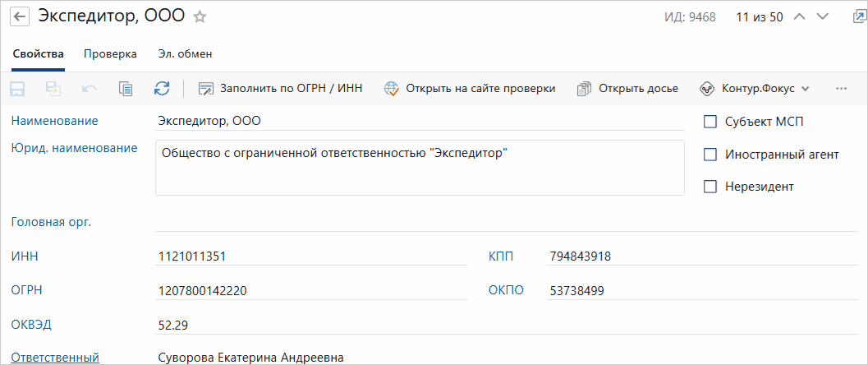
Task: Open the Эл. обмен tab
Action: pyautogui.click(x=186, y=54)
